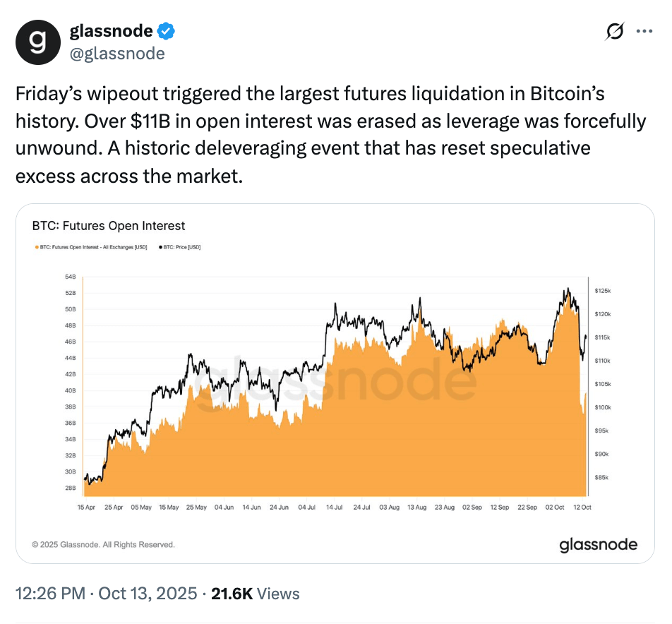
Task: Open the 21.6K Views count
Action: tap(256, 594)
